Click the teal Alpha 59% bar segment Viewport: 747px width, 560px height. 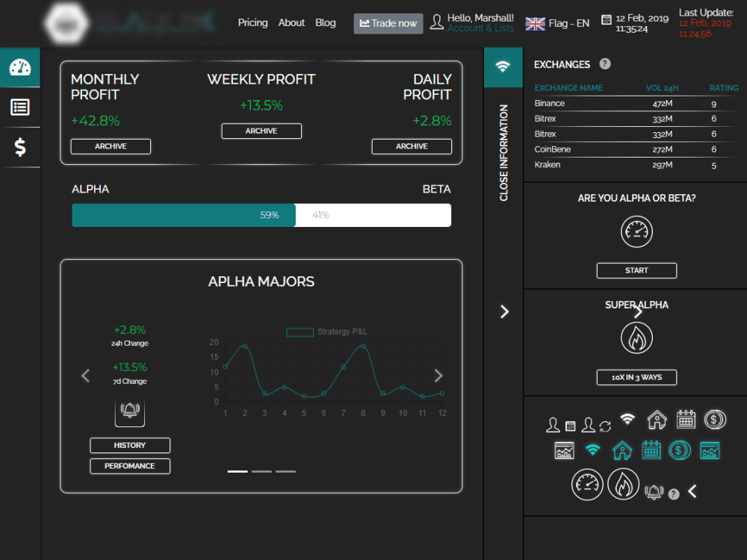click(x=184, y=215)
